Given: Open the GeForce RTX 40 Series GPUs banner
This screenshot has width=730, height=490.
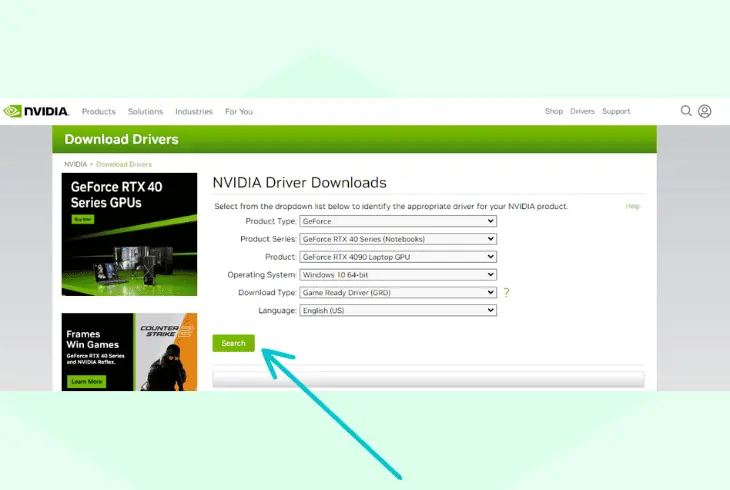Looking at the screenshot, I should (129, 234).
